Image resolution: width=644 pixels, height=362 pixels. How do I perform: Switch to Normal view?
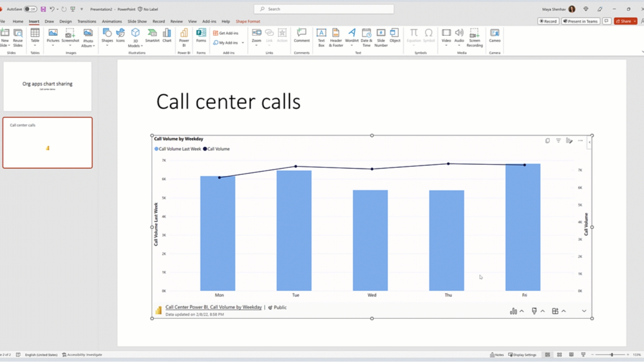point(547,355)
